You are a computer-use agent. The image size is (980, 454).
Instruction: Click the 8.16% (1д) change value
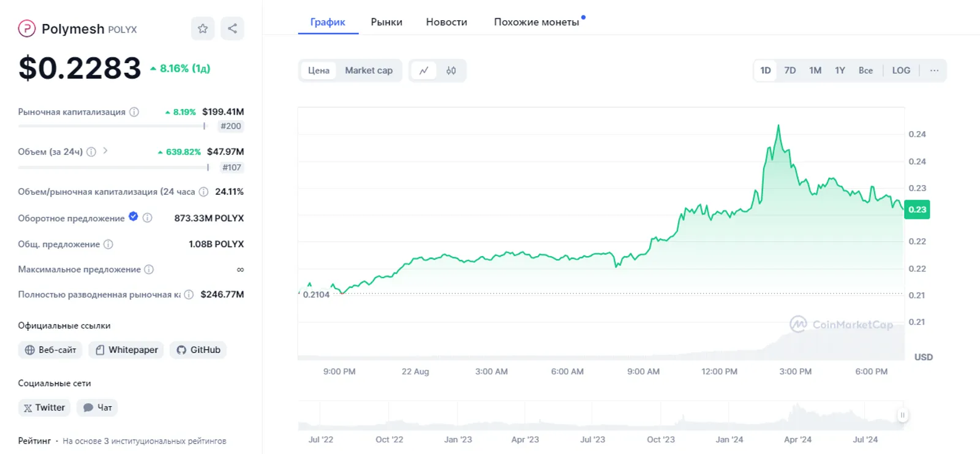180,69
